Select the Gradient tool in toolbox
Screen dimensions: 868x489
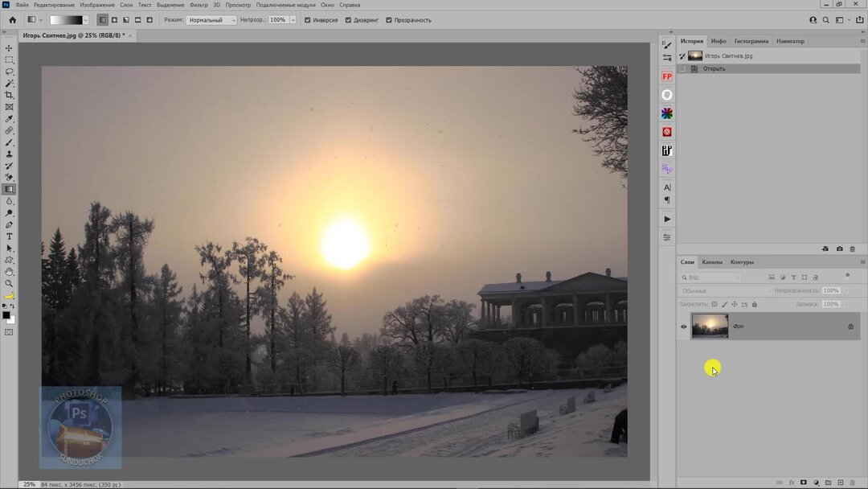point(9,189)
